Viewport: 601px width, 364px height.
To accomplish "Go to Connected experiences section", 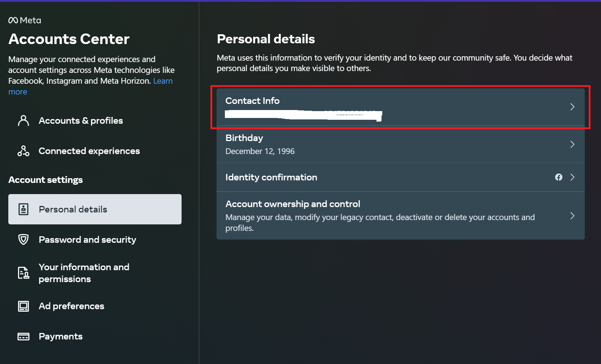I will pyautogui.click(x=95, y=151).
